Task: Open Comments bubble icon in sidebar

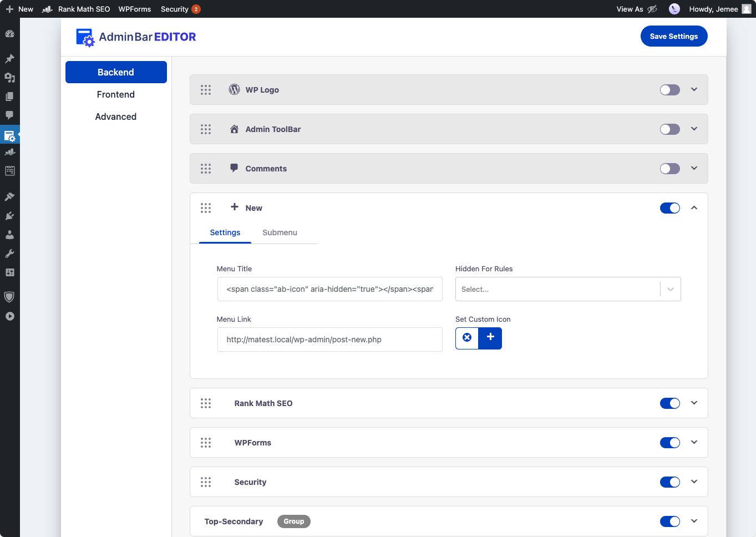Action: (x=9, y=115)
